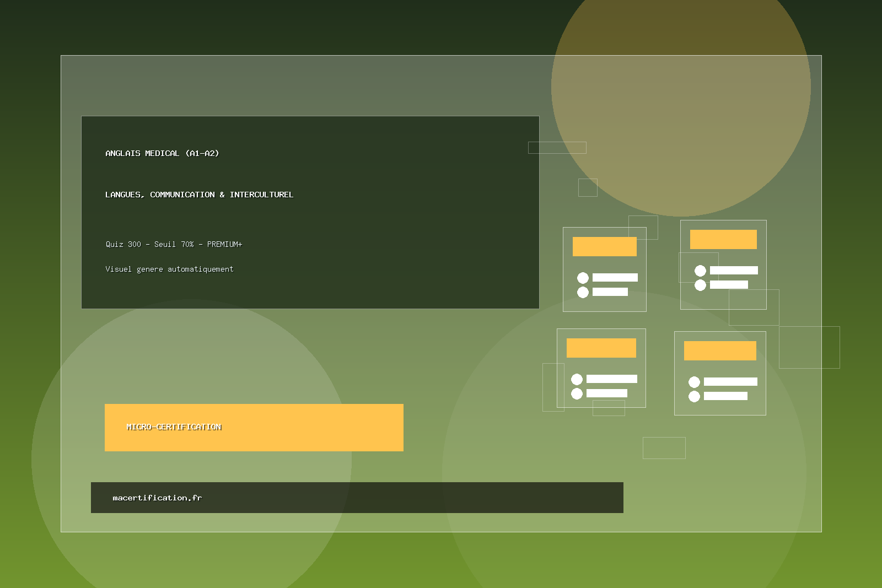The image size is (882, 588).
Task: Select second radio option in bottom-right quiz card
Action: point(694,396)
